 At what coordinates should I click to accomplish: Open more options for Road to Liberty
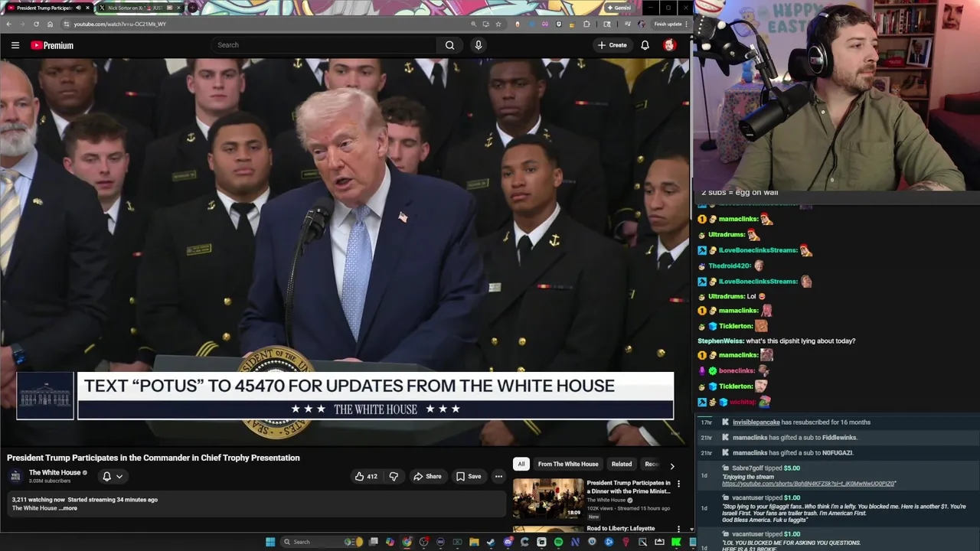pos(678,529)
